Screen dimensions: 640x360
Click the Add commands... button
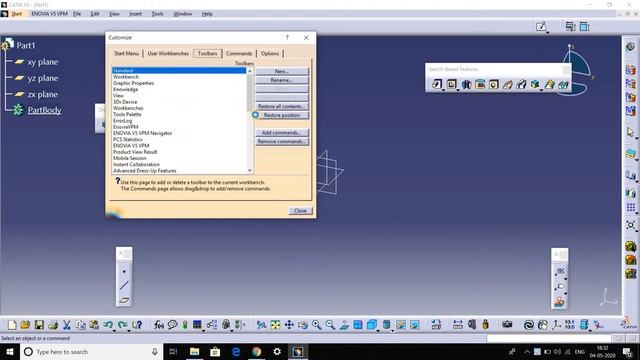(282, 133)
